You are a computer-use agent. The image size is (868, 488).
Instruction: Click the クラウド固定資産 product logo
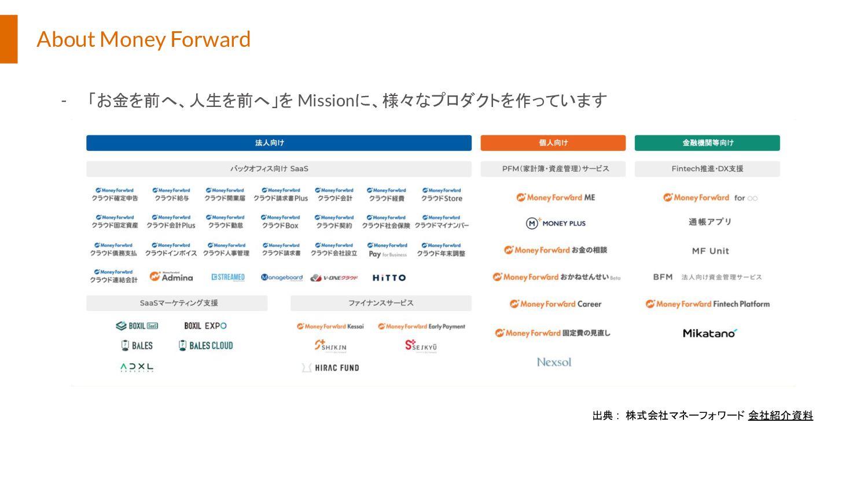[x=115, y=221]
